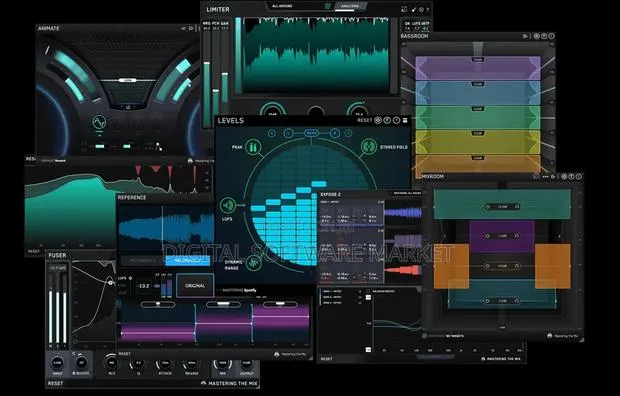Viewport: 620px width, 396px height.
Task: Open Stereo Field view in Levels
Action: click(x=369, y=147)
